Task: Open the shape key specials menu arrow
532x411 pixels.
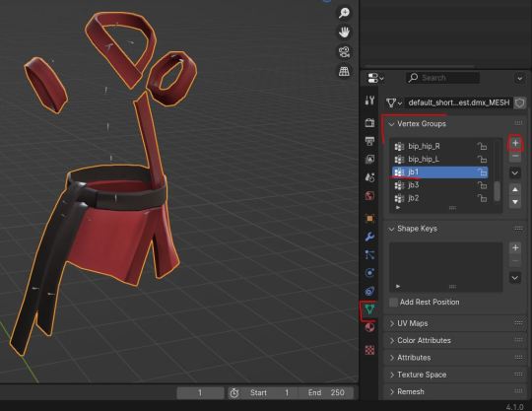Action: 515,278
